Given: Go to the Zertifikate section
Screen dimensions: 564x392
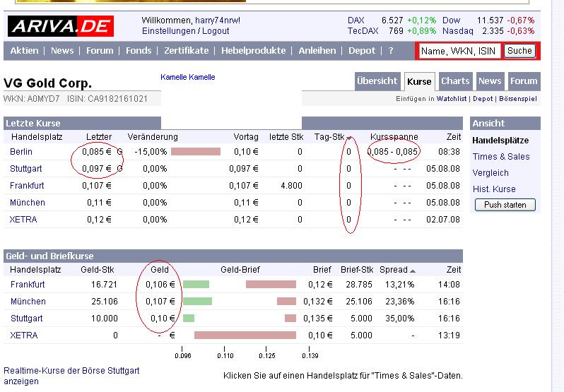Looking at the screenshot, I should point(187,51).
